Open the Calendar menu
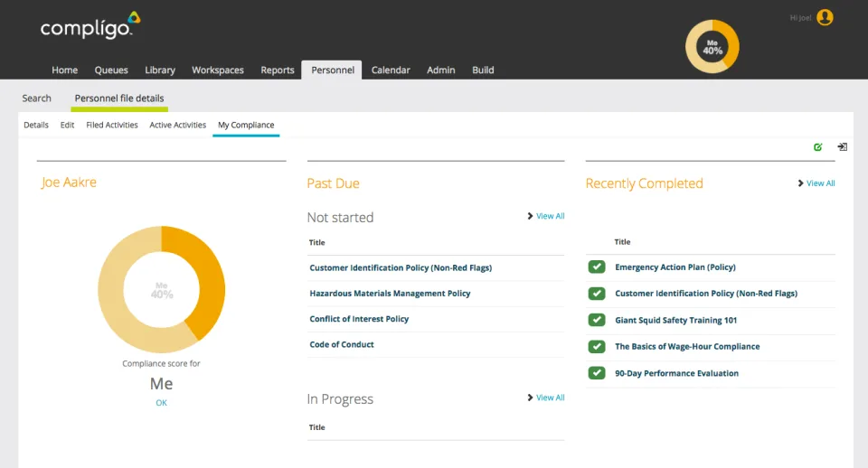868x468 pixels. (391, 70)
